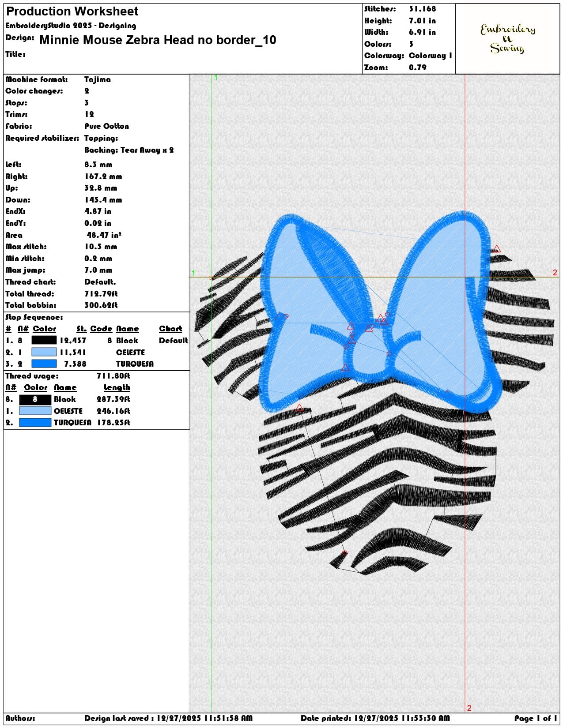The width and height of the screenshot is (563, 728).
Task: Click the Thread usage total 711.80ft
Action: [x=113, y=376]
